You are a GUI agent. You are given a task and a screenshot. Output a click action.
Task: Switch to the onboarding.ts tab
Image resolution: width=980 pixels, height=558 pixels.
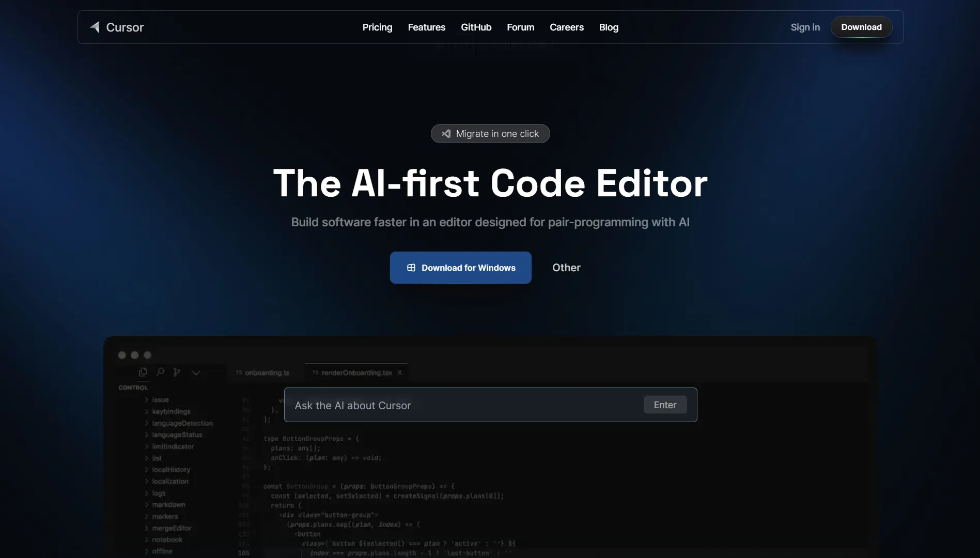click(x=262, y=373)
